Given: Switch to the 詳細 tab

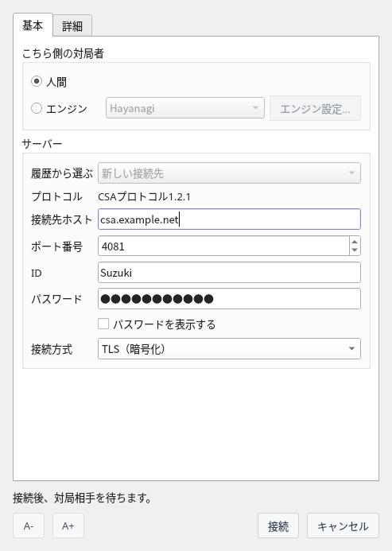Looking at the screenshot, I should [x=72, y=25].
